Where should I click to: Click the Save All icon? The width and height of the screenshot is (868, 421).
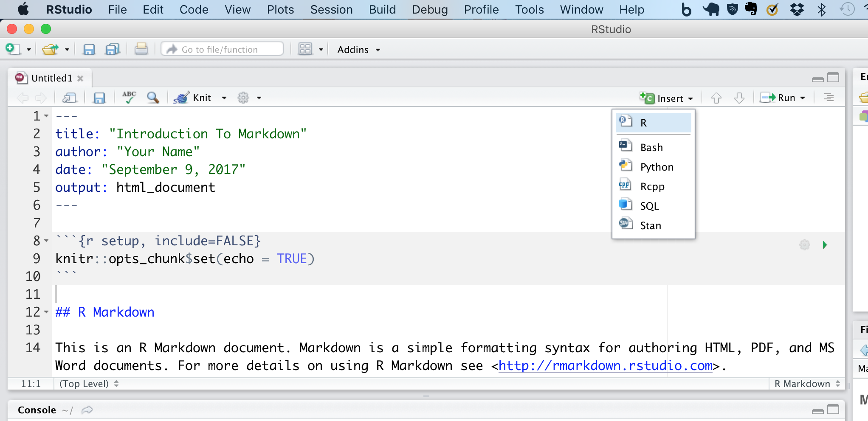112,50
